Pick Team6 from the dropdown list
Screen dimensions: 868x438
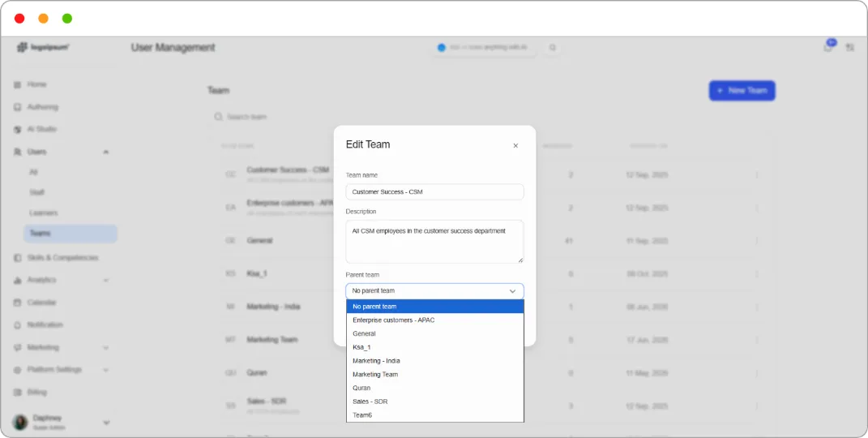(x=434, y=414)
